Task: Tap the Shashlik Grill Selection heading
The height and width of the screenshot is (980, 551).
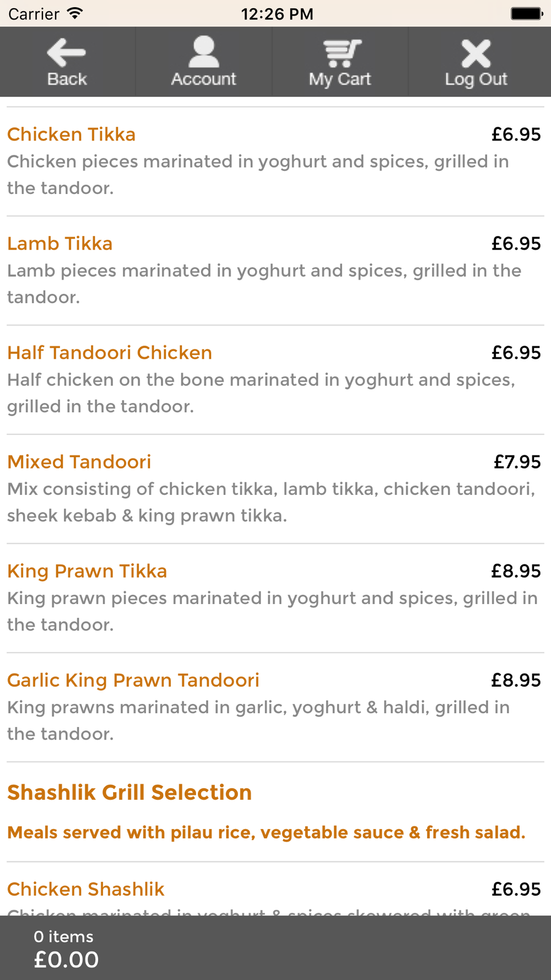Action: (x=129, y=793)
